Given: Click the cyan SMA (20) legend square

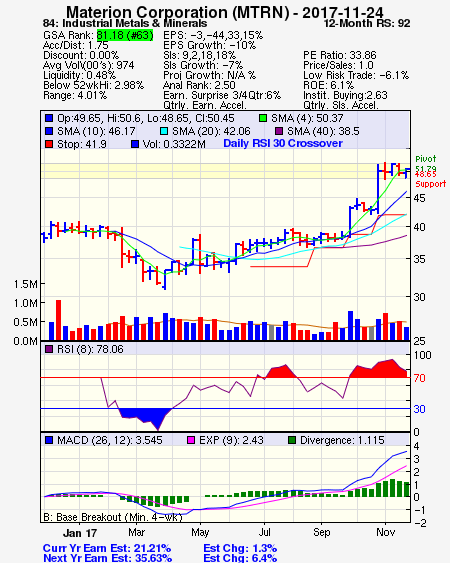Looking at the screenshot, I should tap(164, 131).
